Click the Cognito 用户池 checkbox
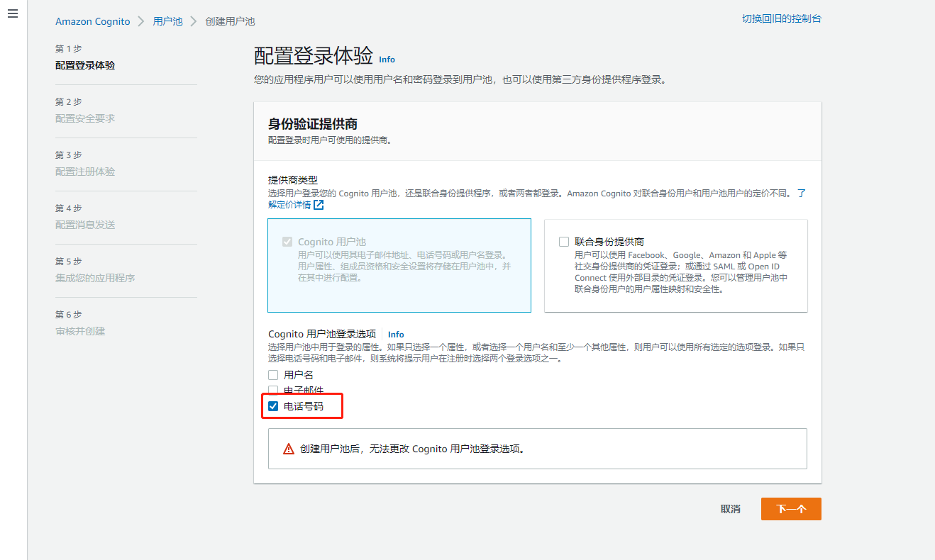This screenshot has height=560, width=935. point(287,242)
